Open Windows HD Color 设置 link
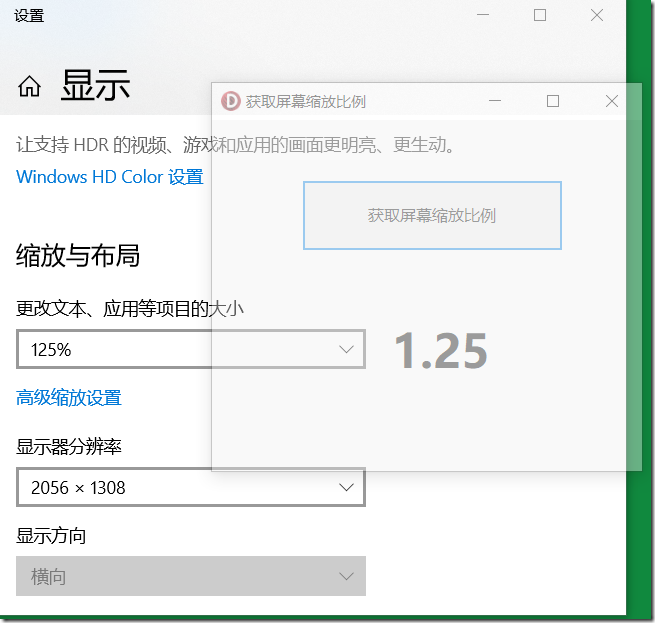The image size is (655, 623). click(x=110, y=177)
